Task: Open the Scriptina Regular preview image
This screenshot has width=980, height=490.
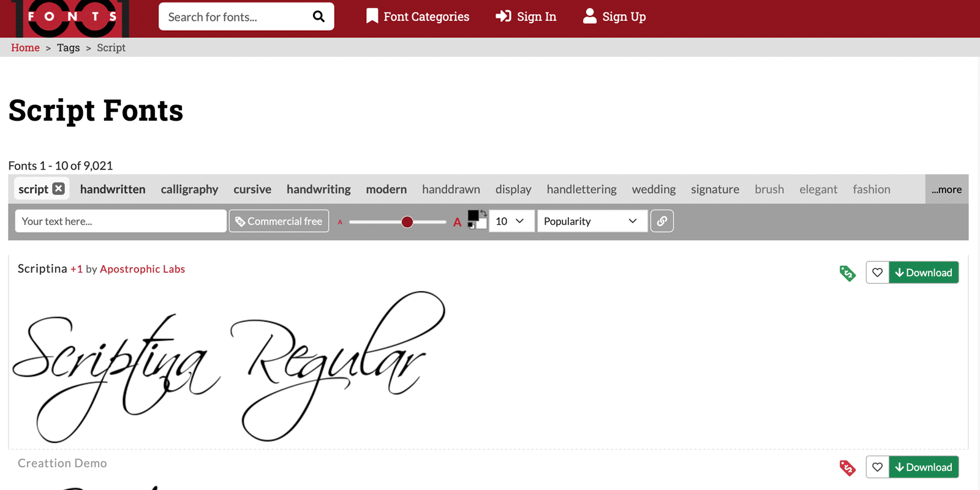Action: [228, 366]
